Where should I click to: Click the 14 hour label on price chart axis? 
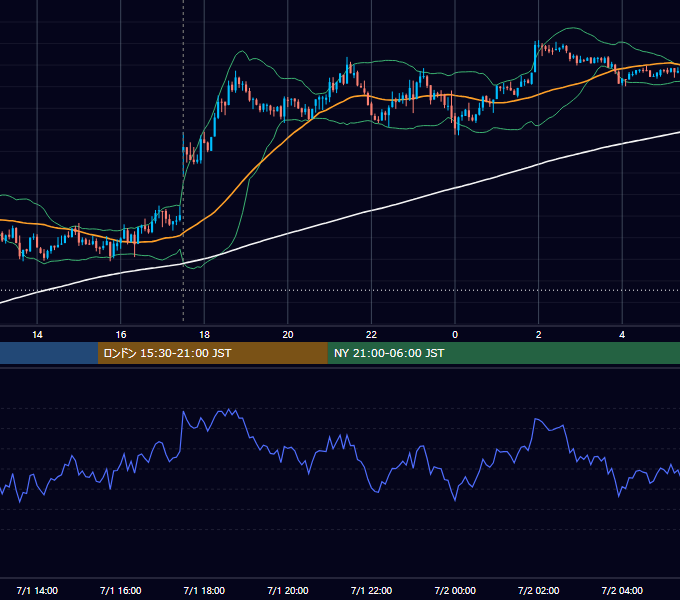37,335
